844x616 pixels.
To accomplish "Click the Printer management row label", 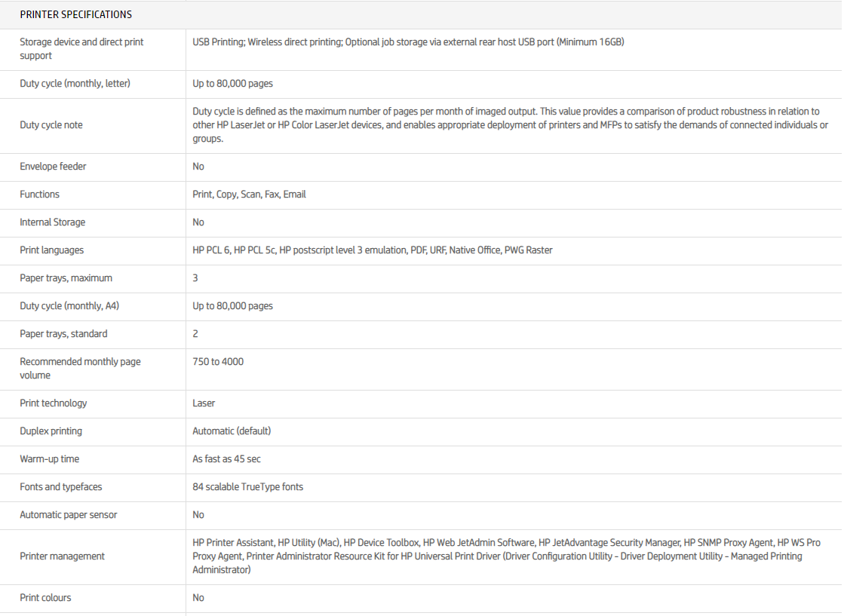I will [x=62, y=556].
